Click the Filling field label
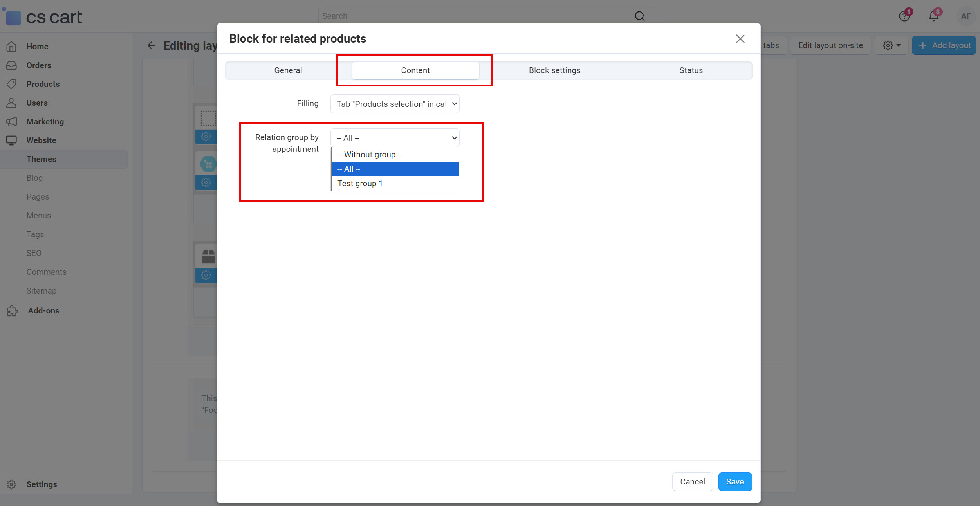 tap(308, 103)
